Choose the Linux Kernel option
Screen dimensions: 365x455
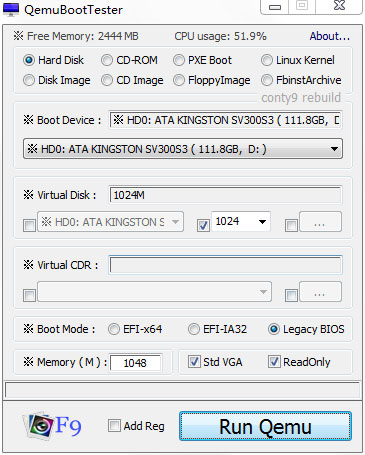tap(267, 60)
